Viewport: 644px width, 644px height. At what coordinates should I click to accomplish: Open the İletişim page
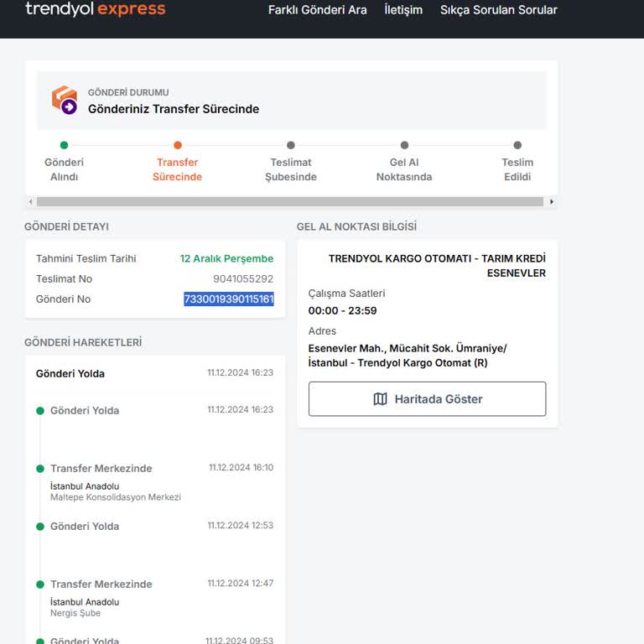pyautogui.click(x=403, y=10)
